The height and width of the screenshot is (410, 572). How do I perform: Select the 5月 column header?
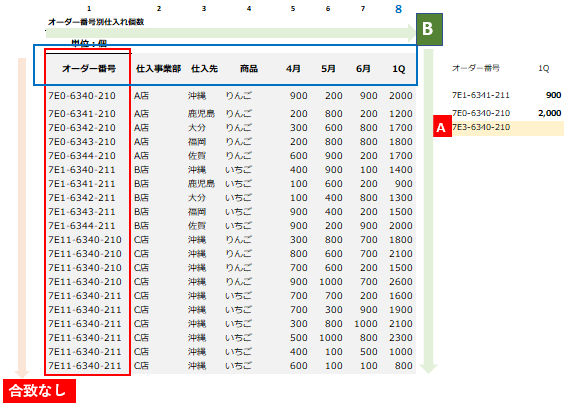coord(328,69)
